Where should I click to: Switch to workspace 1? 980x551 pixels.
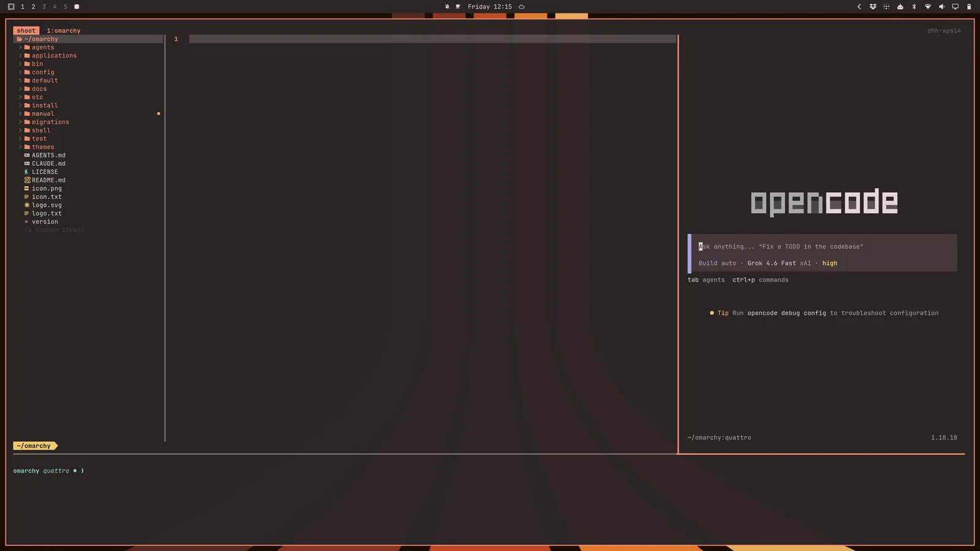pyautogui.click(x=23, y=7)
